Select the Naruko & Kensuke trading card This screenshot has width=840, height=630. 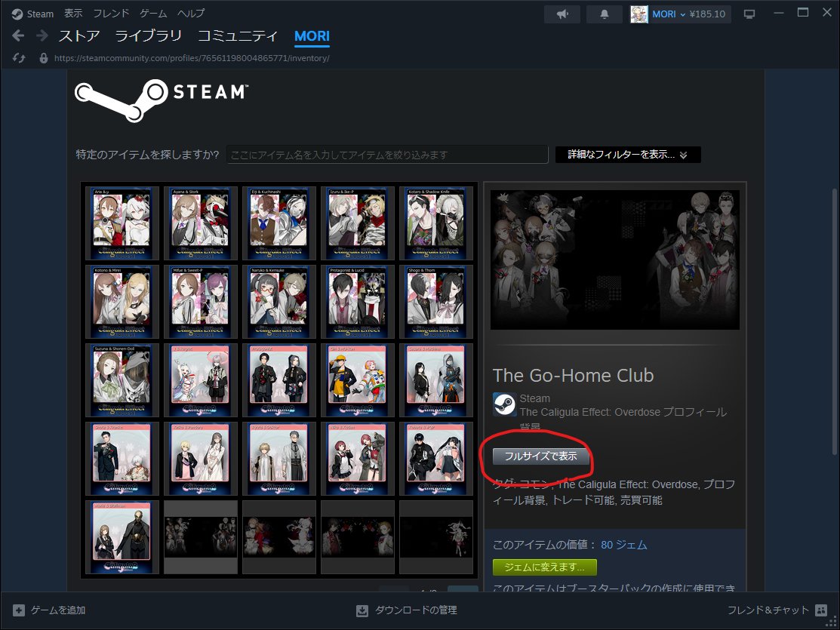click(279, 302)
